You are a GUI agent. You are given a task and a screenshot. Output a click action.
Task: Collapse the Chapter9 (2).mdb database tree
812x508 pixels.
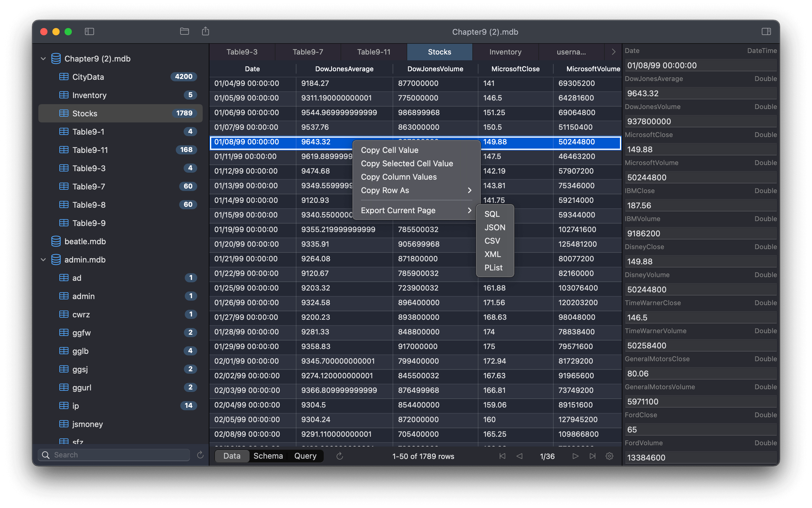[43, 59]
